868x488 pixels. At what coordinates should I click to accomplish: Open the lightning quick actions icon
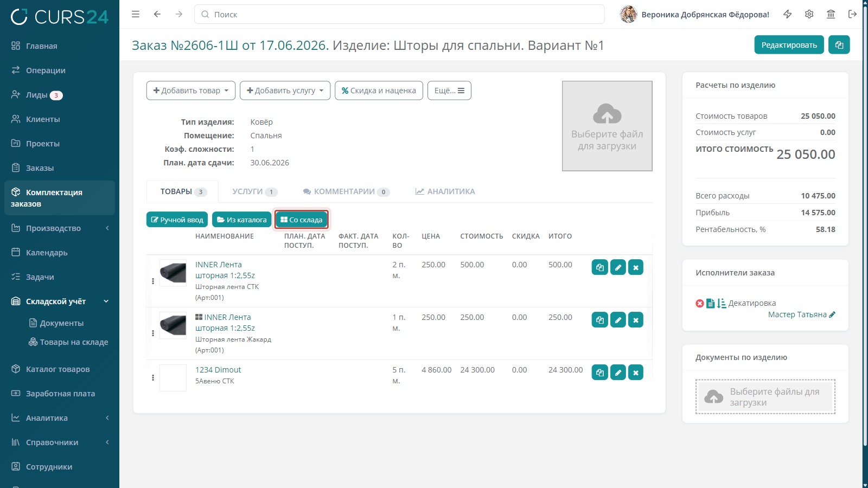pyautogui.click(x=788, y=14)
